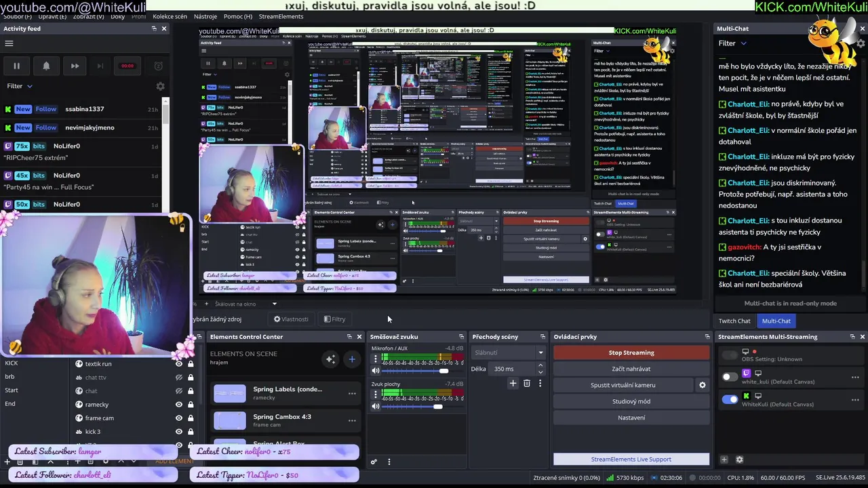Screen dimensions: 868x488
Task: Switch to the Multi-Chat tab
Action: pos(776,321)
